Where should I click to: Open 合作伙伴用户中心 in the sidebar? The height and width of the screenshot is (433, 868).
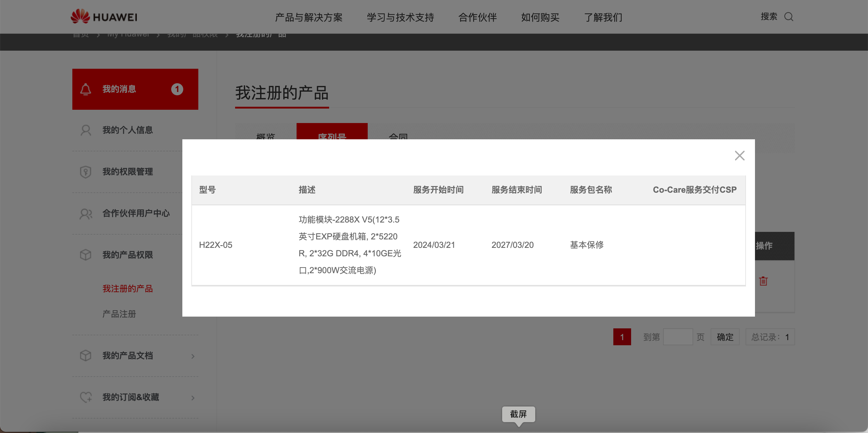(x=136, y=213)
